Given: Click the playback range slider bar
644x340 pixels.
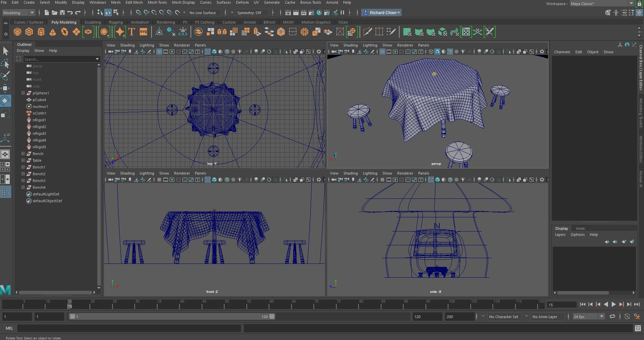Looking at the screenshot, I should click(x=172, y=317).
